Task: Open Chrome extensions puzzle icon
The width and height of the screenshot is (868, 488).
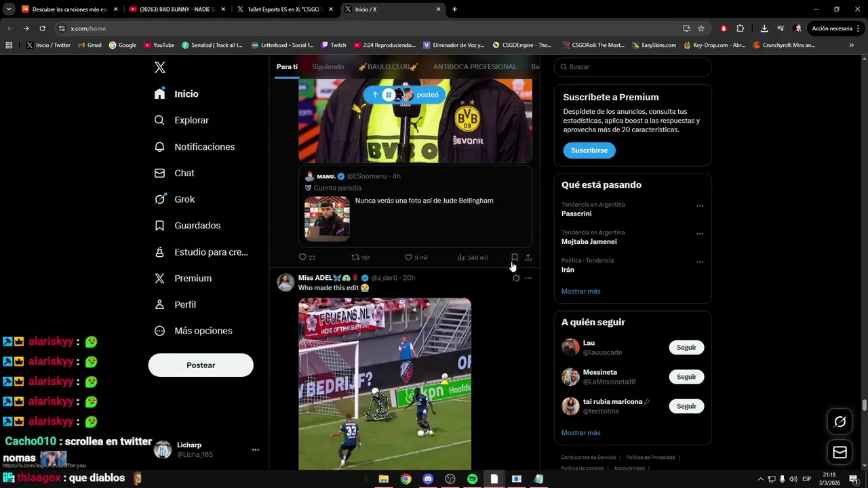Action: pyautogui.click(x=740, y=28)
